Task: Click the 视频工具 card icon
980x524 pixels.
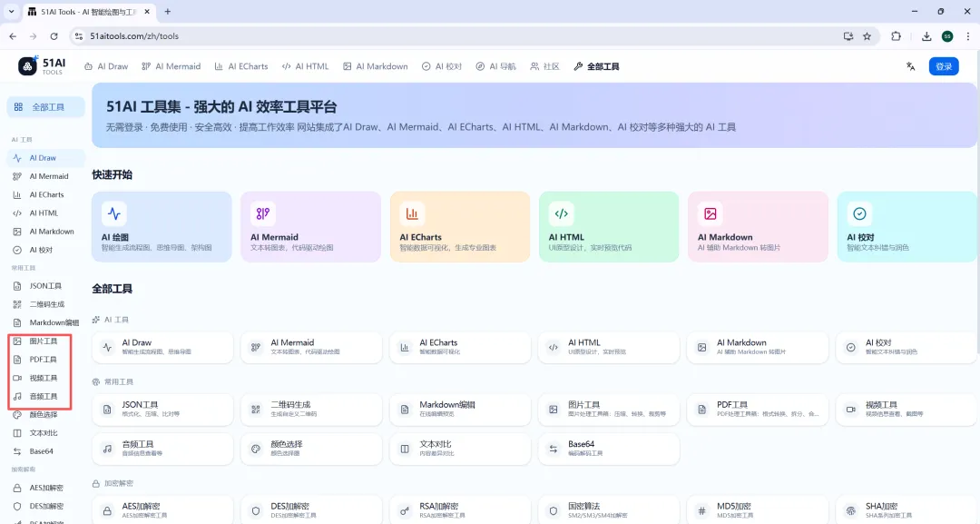Action: (x=850, y=410)
